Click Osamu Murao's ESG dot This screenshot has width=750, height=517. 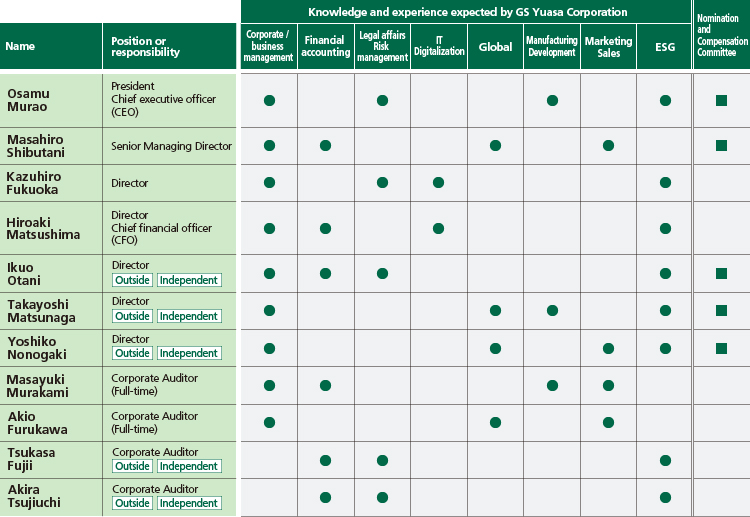[x=665, y=100]
